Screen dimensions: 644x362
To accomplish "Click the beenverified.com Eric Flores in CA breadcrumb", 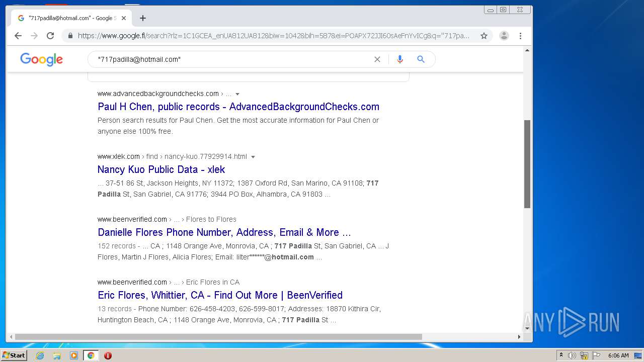I will [x=169, y=282].
